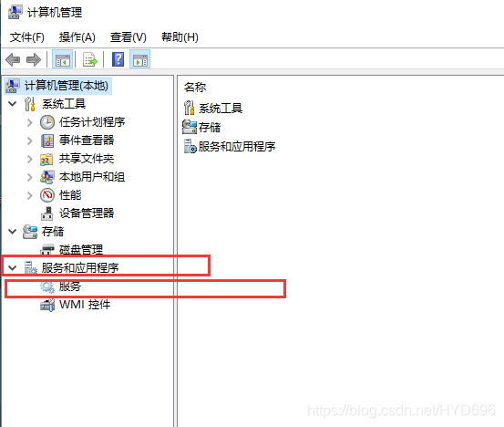Expand the 本地用户和组 node arrow

click(29, 177)
